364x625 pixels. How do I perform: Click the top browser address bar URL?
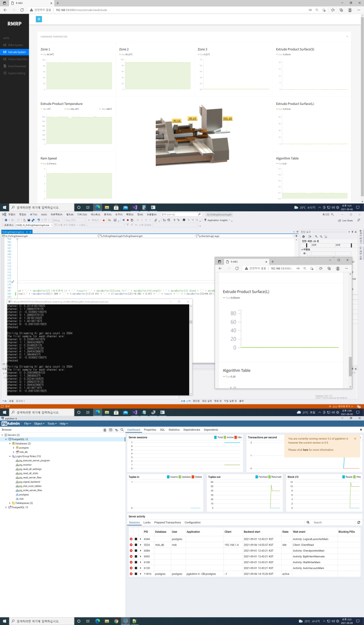click(81, 10)
